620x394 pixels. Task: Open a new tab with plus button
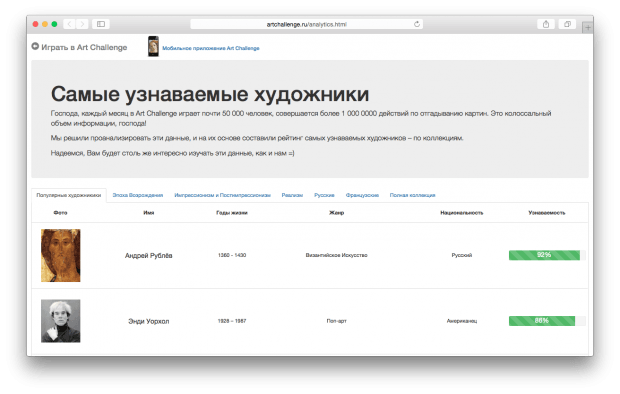tap(588, 28)
